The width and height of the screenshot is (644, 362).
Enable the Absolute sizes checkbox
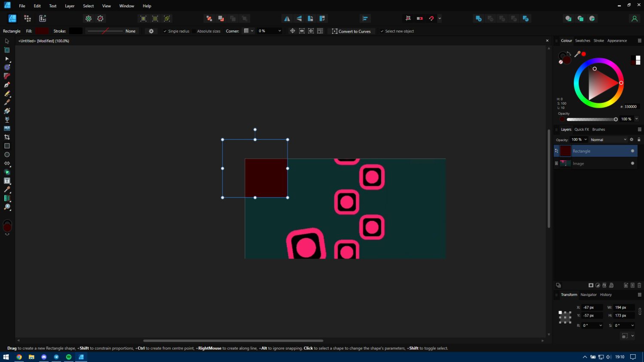pos(194,31)
